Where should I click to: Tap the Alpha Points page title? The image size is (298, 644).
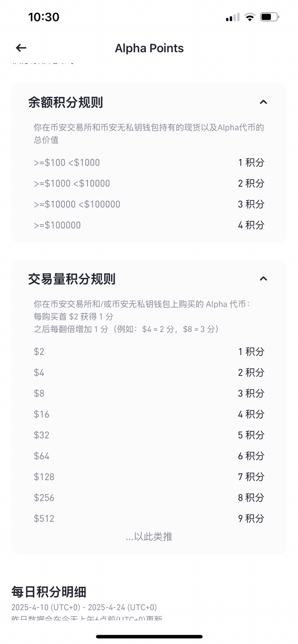point(149,48)
